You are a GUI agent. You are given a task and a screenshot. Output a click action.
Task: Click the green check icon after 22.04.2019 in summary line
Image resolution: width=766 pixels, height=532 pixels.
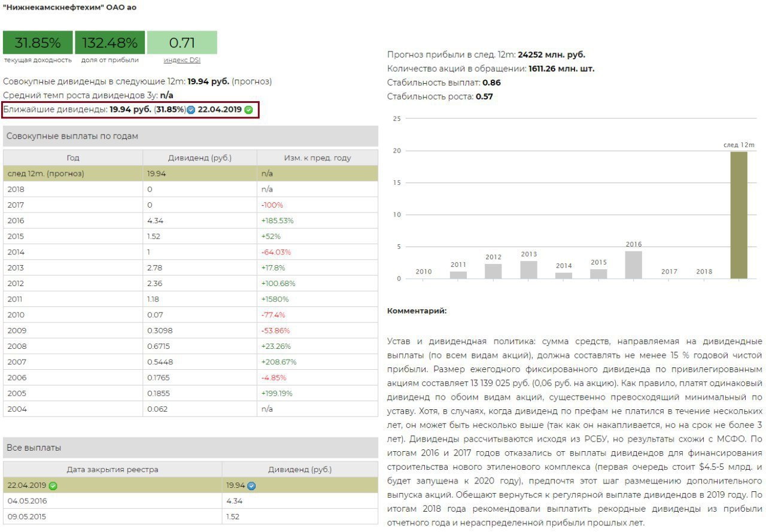click(248, 110)
